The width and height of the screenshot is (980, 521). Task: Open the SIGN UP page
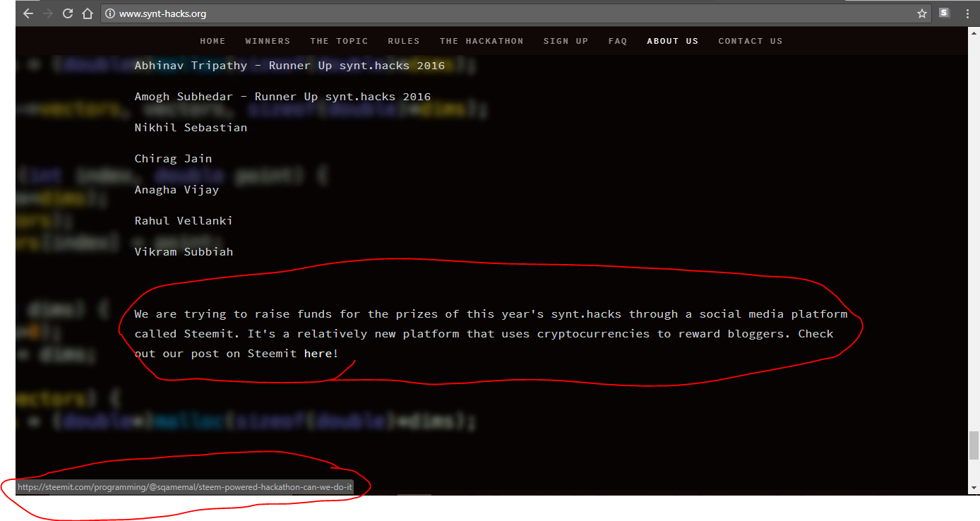(566, 41)
